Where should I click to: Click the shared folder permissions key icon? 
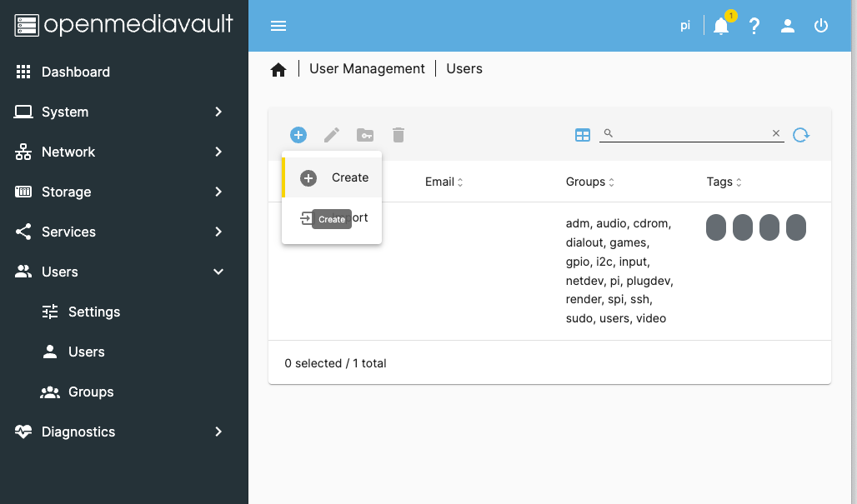click(365, 135)
